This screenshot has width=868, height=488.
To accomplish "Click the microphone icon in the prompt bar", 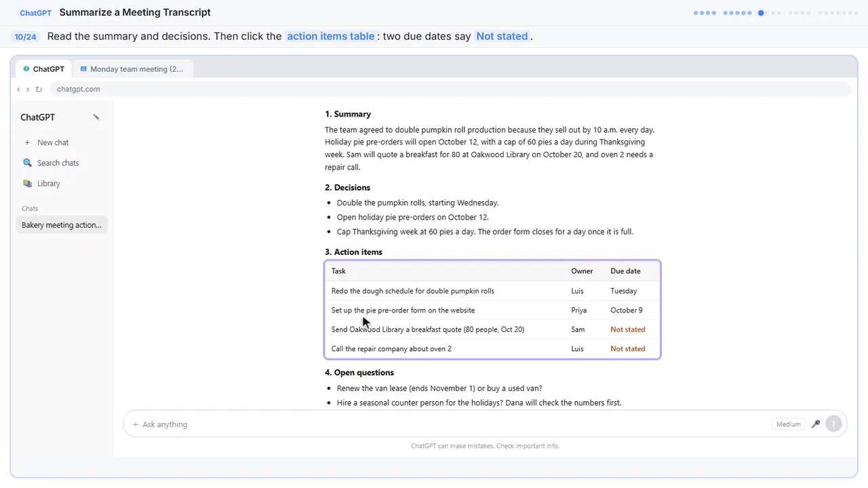I will [816, 424].
